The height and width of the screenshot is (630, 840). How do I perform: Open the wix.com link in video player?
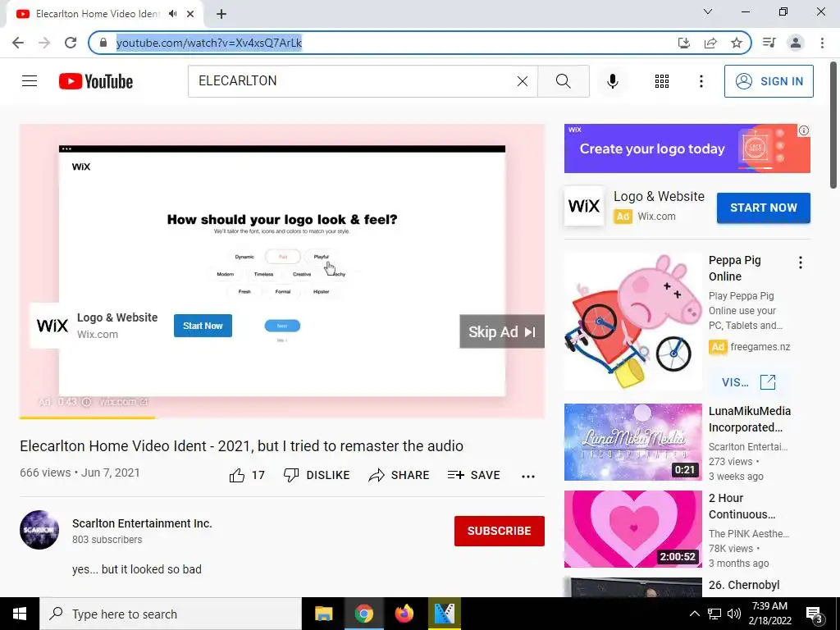pyautogui.click(x=123, y=402)
